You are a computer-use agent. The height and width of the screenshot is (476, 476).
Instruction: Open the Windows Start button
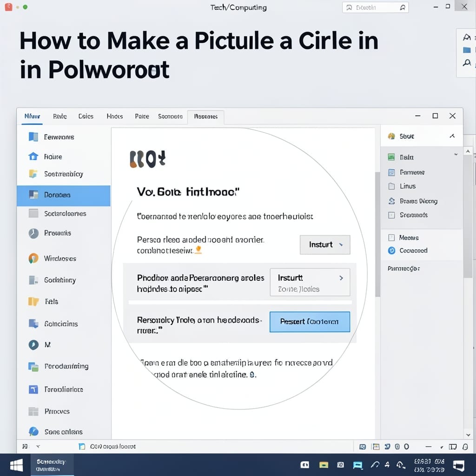[16, 465]
